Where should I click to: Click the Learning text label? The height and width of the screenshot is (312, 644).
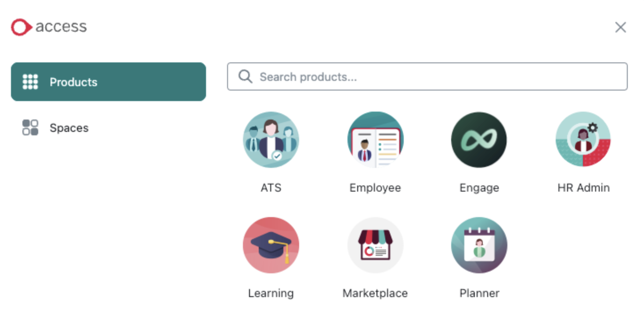[271, 293]
